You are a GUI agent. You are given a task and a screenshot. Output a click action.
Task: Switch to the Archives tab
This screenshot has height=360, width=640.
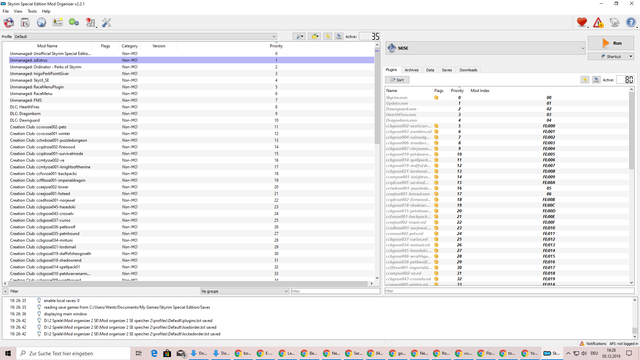point(411,70)
